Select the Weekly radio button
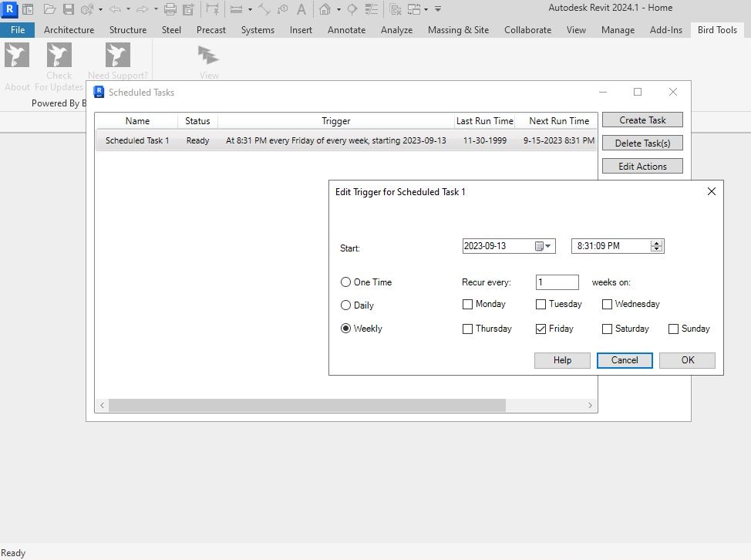This screenshot has height=560, width=751. 345,328
